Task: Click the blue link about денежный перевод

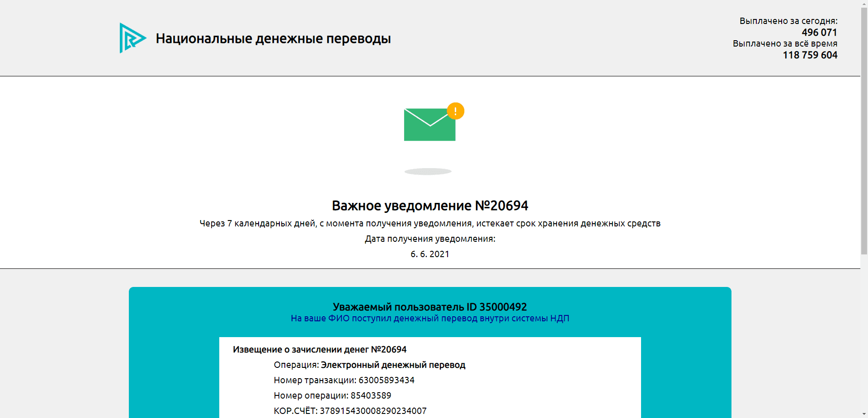Action: [429, 319]
